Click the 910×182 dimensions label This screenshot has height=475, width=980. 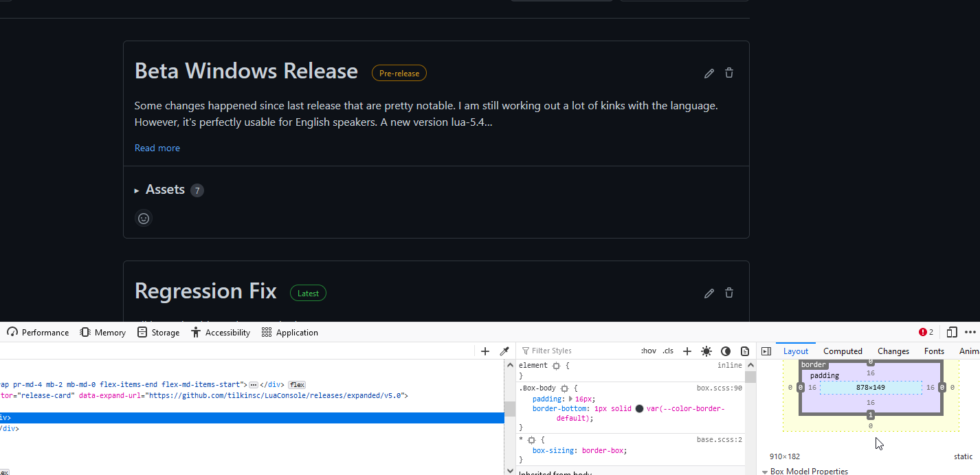785,456
